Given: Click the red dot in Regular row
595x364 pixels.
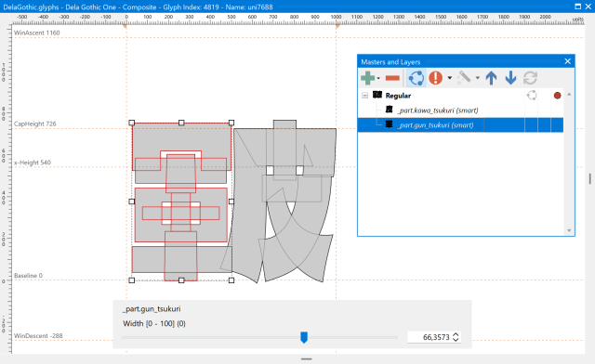Looking at the screenshot, I should [x=557, y=96].
